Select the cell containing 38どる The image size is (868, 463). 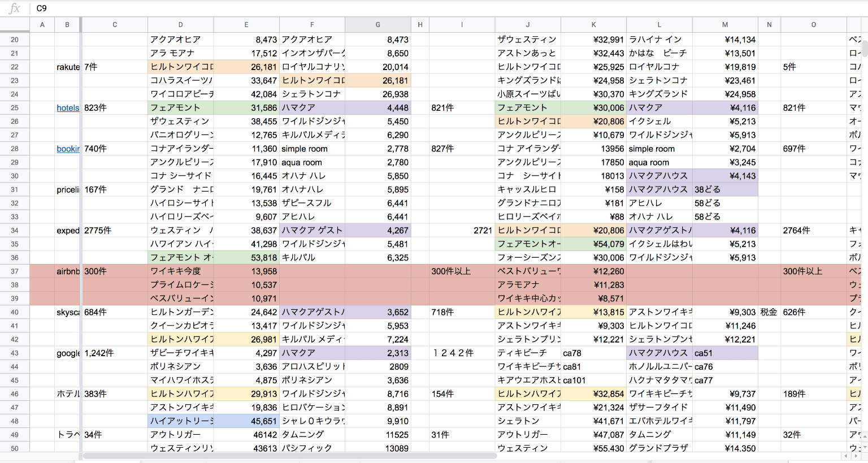click(x=725, y=189)
